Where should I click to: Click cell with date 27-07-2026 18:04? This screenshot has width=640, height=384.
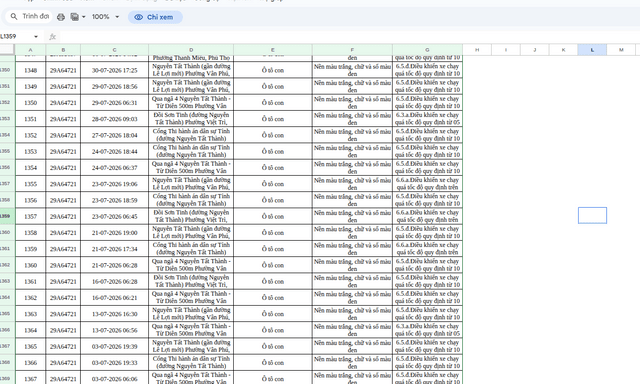(115, 135)
